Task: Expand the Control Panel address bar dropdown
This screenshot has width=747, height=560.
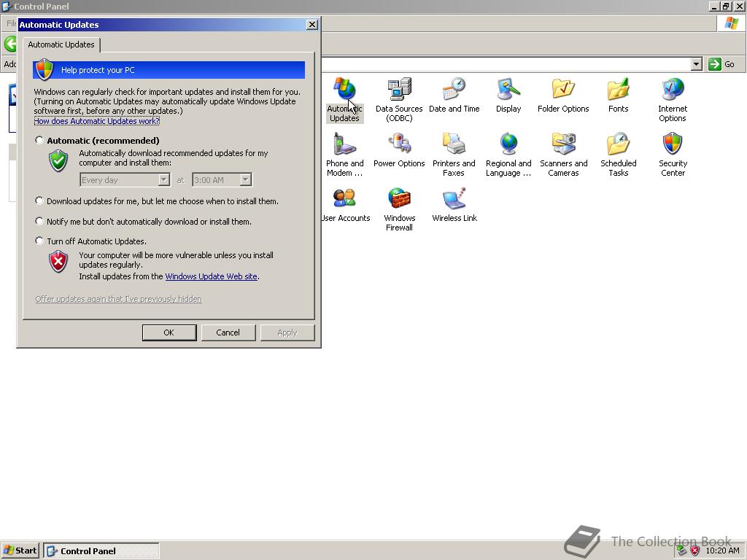Action: pos(697,64)
